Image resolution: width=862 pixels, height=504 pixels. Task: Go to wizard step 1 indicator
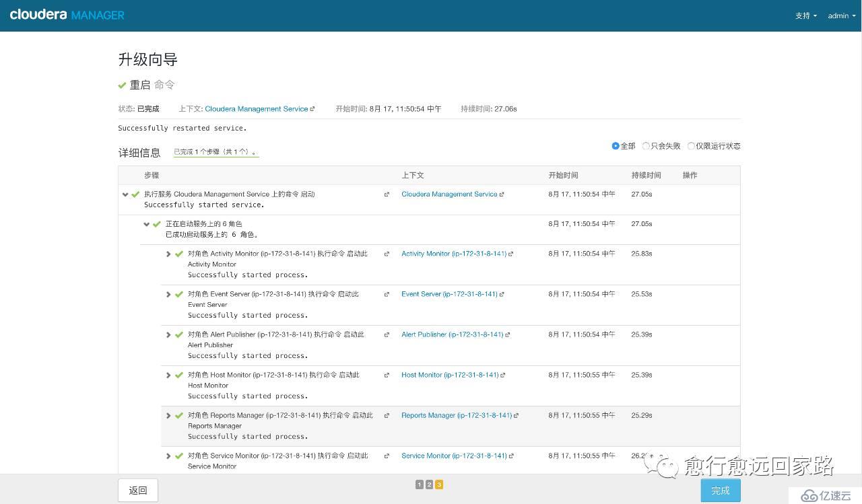coord(420,484)
